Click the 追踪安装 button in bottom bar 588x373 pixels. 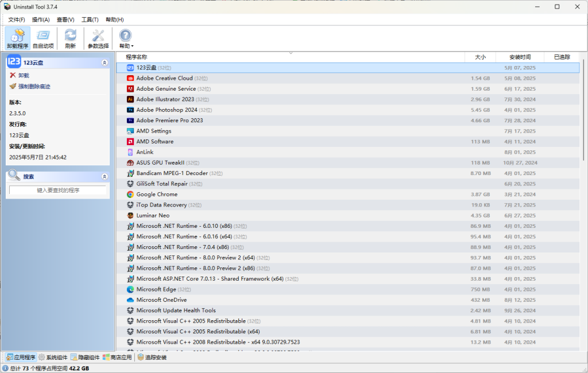[152, 358]
